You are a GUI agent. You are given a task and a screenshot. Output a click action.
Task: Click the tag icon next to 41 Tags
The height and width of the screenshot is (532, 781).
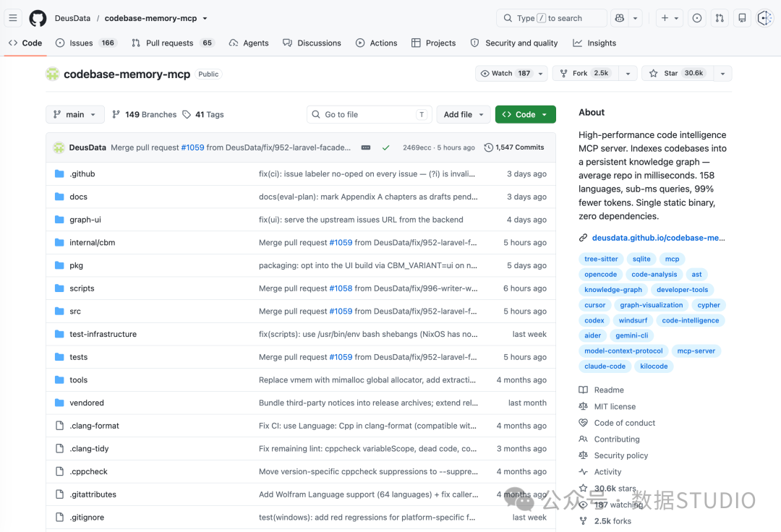[x=187, y=114]
